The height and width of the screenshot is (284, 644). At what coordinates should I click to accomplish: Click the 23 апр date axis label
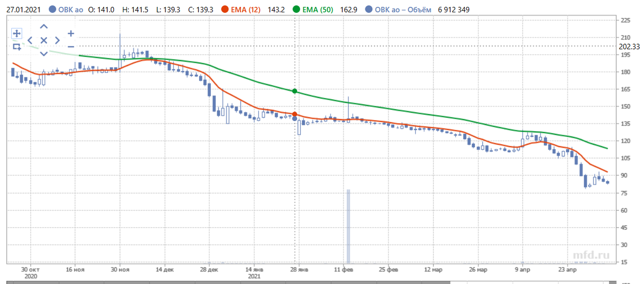coord(568,268)
